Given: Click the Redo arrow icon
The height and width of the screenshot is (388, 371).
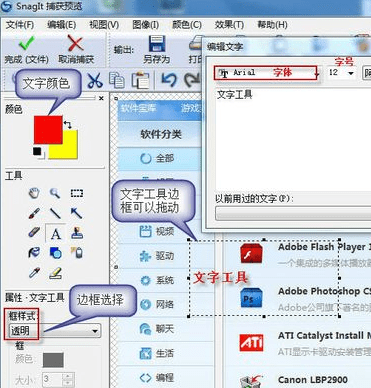Looking at the screenshot, I should tap(192, 80).
